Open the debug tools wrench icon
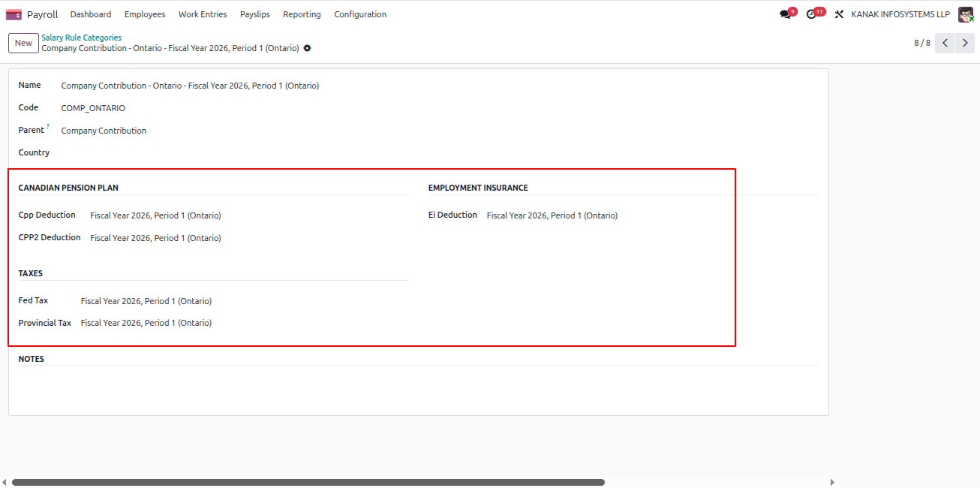 (840, 14)
